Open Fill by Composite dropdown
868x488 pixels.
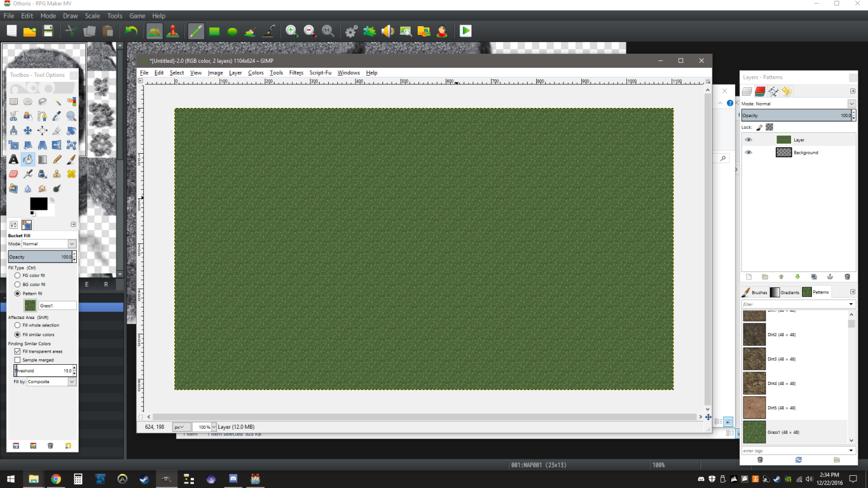pos(51,381)
